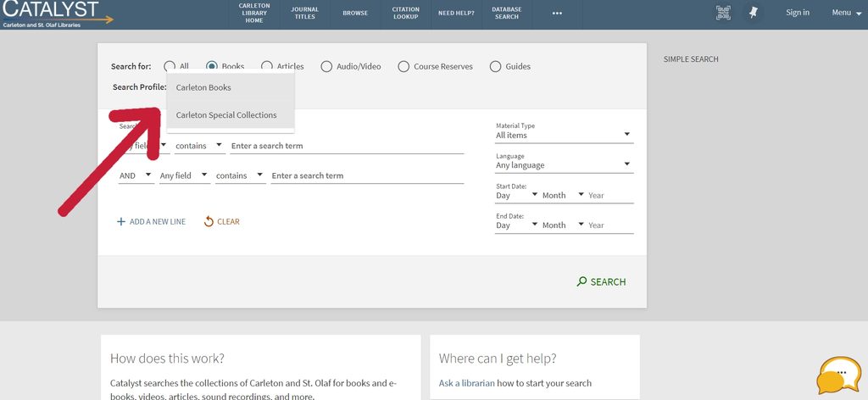Image resolution: width=868 pixels, height=400 pixels.
Task: Select the Course Reserves radio button
Action: 403,67
